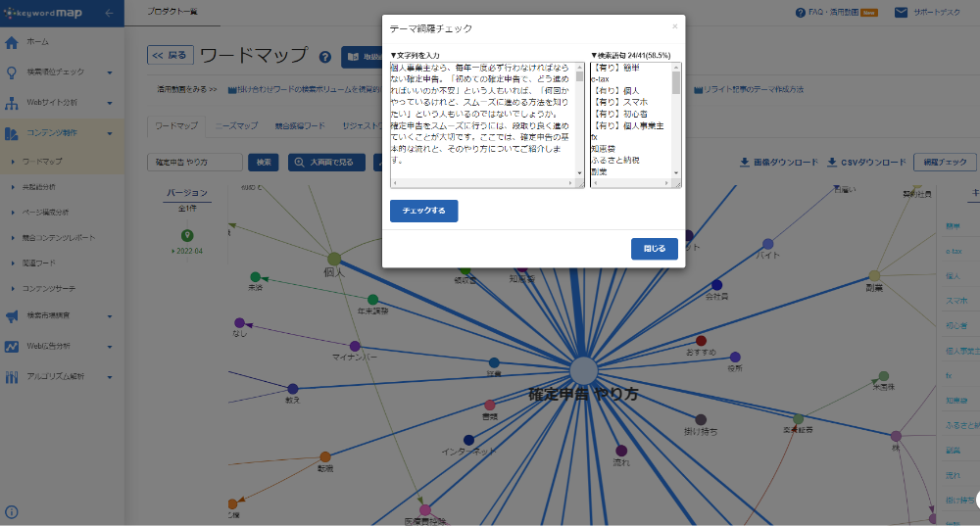Click the Keywordmap logo

coord(44,13)
